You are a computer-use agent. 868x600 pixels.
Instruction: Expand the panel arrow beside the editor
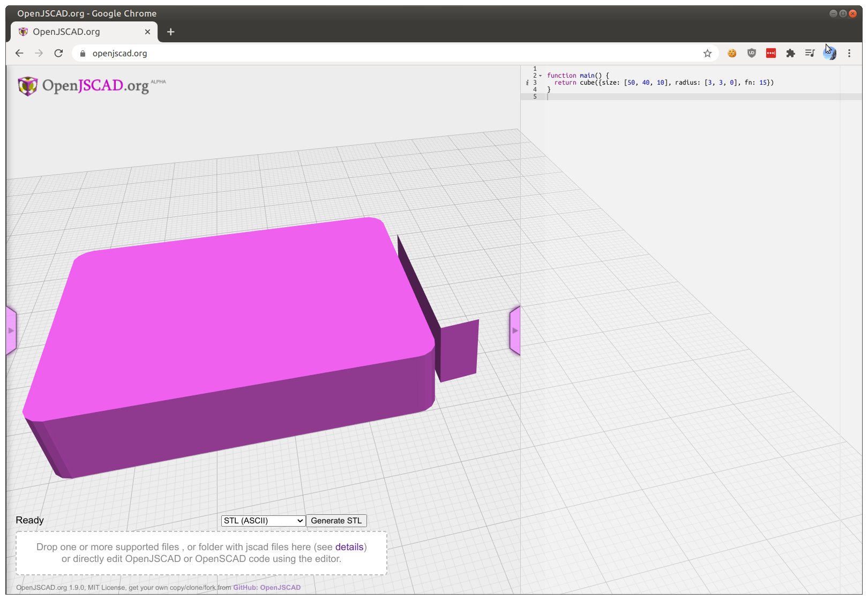[x=515, y=330]
